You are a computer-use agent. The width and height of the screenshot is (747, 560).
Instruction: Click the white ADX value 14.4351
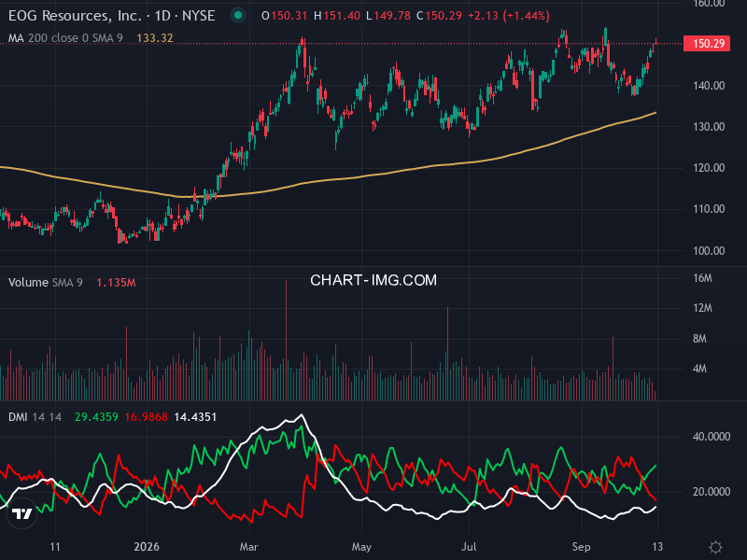tap(195, 417)
